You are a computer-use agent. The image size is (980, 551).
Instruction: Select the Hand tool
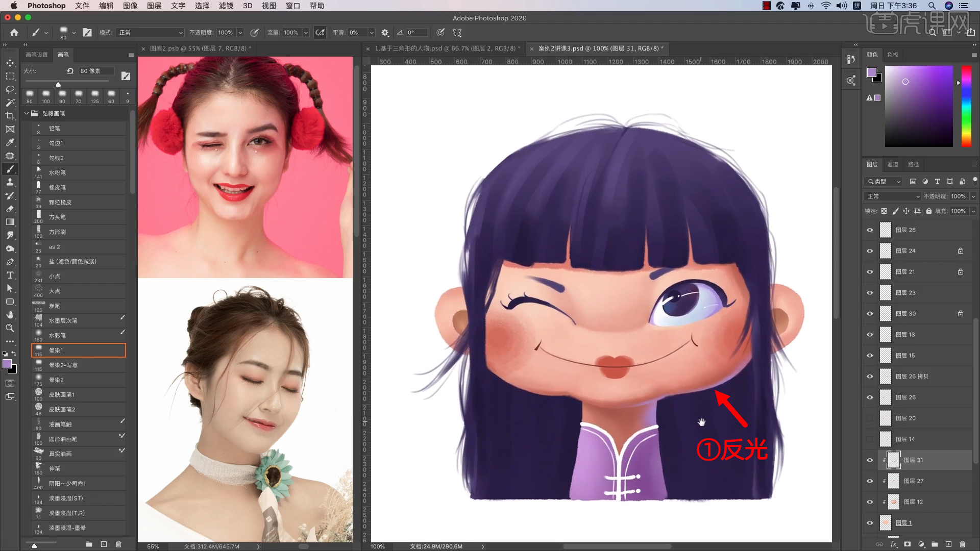[10, 315]
